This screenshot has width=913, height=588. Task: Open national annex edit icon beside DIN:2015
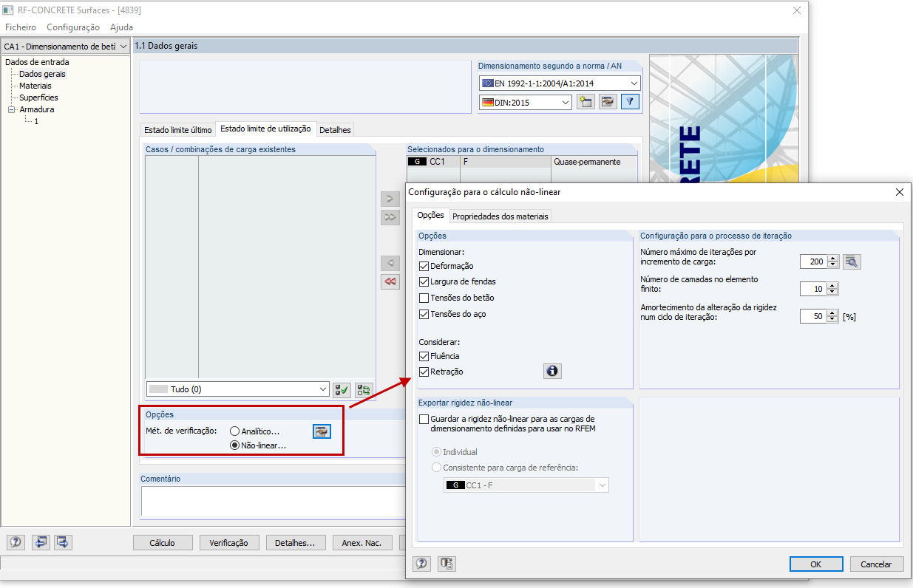608,102
